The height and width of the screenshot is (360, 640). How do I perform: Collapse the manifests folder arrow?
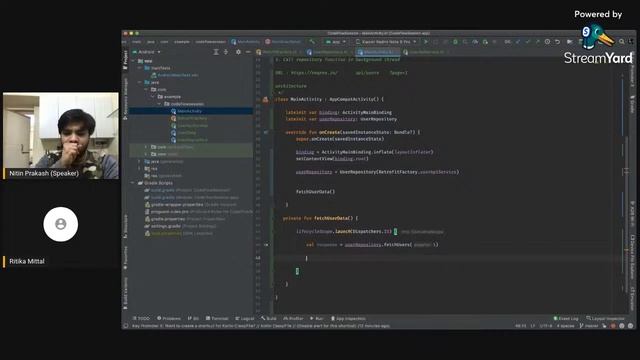click(140, 68)
